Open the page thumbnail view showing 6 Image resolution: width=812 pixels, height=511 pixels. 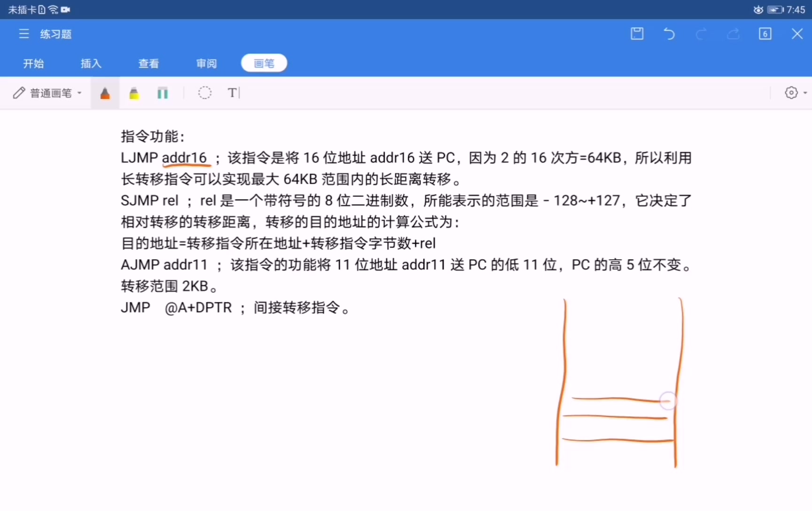point(765,33)
